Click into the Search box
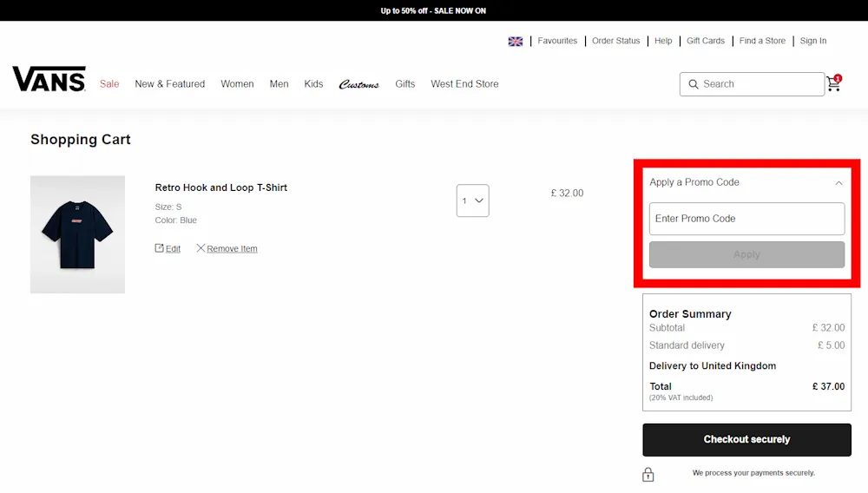Viewport: 868px width, 493px height. [x=752, y=84]
